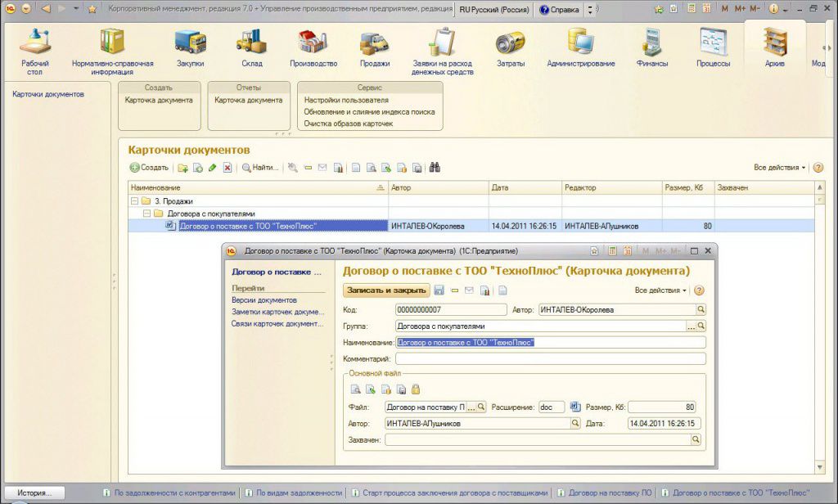Open the Финансы section
This screenshot has width=838, height=504.
point(652,48)
